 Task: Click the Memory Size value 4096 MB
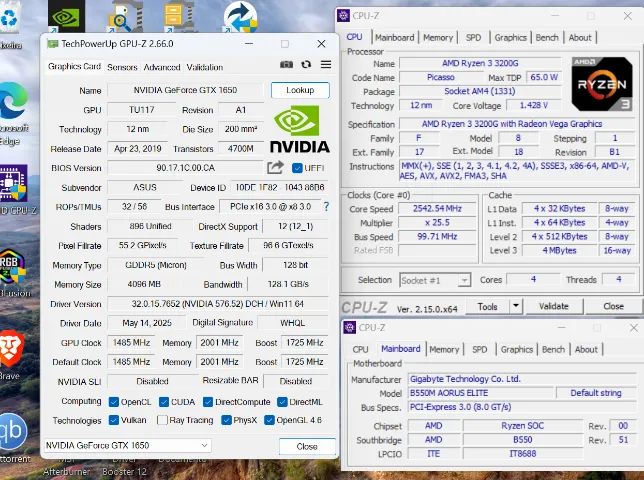coord(144,284)
